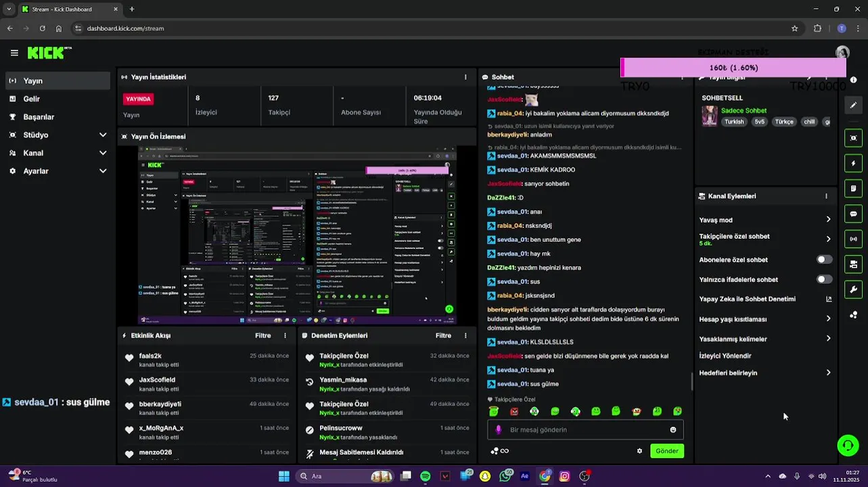Click the pink 160₺ goal progress bar

733,68
